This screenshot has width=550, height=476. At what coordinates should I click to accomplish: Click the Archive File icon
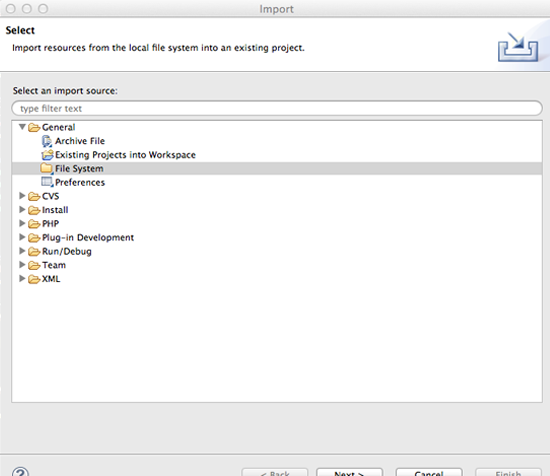(47, 141)
